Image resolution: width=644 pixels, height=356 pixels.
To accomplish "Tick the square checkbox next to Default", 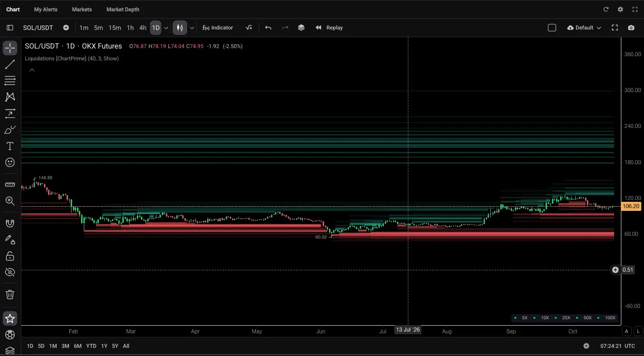I will (552, 28).
